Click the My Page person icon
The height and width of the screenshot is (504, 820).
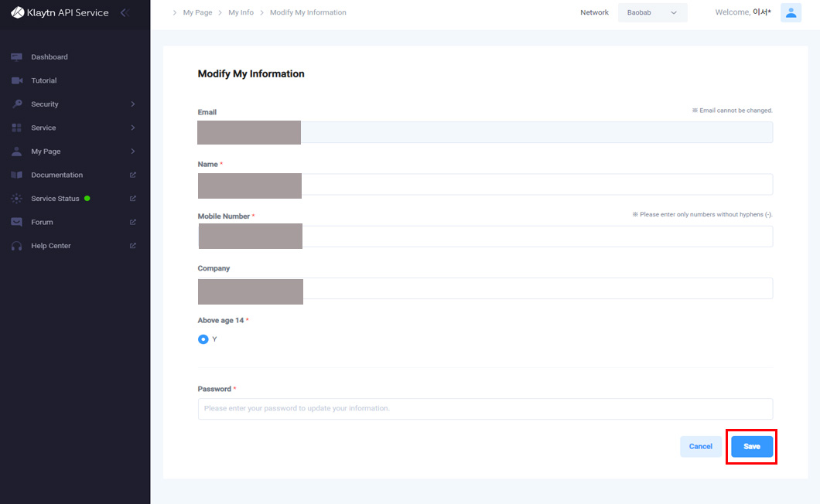(17, 151)
